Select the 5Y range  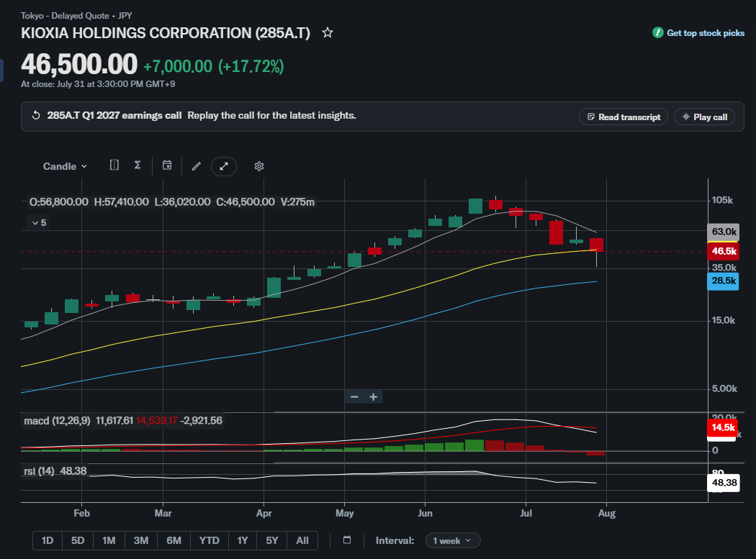click(x=272, y=541)
